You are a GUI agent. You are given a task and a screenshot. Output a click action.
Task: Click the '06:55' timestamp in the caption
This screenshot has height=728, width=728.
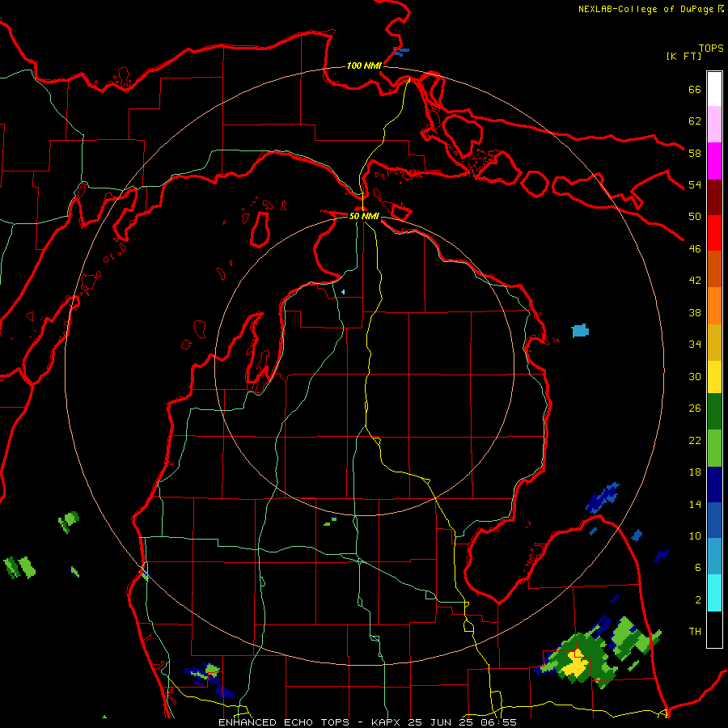pos(500,722)
